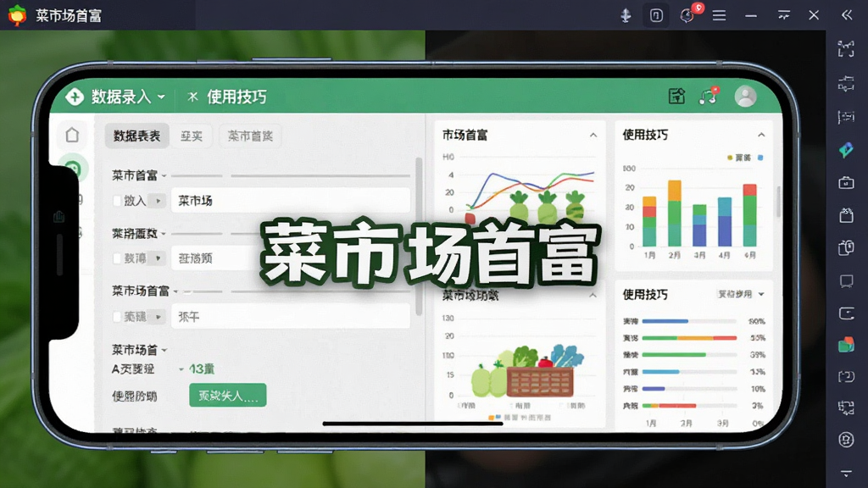Click the 菜市场首富 app logo in the title bar
This screenshot has width=868, height=488.
[x=17, y=15]
